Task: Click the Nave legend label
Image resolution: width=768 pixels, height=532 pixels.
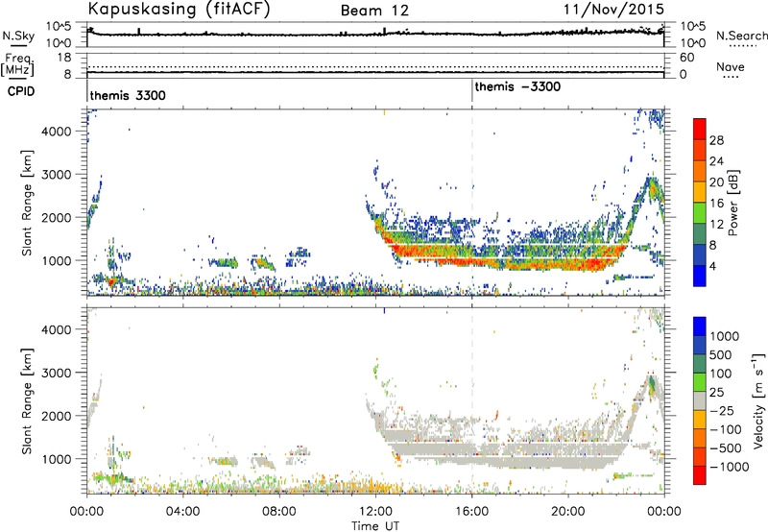Action: click(731, 66)
